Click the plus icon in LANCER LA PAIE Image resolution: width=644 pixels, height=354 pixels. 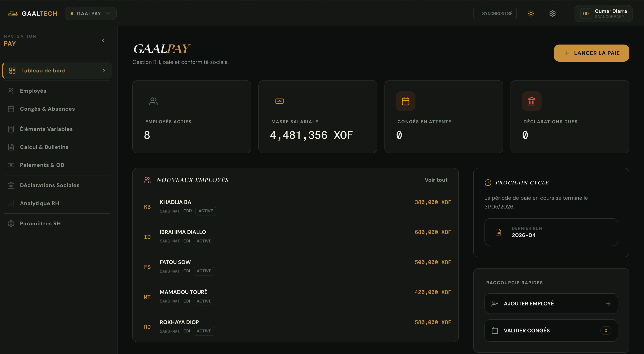[567, 53]
